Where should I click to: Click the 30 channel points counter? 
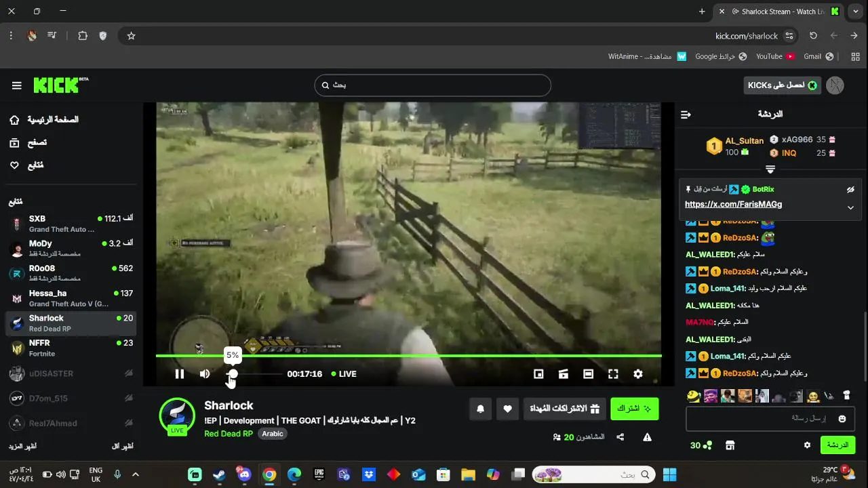point(701,445)
